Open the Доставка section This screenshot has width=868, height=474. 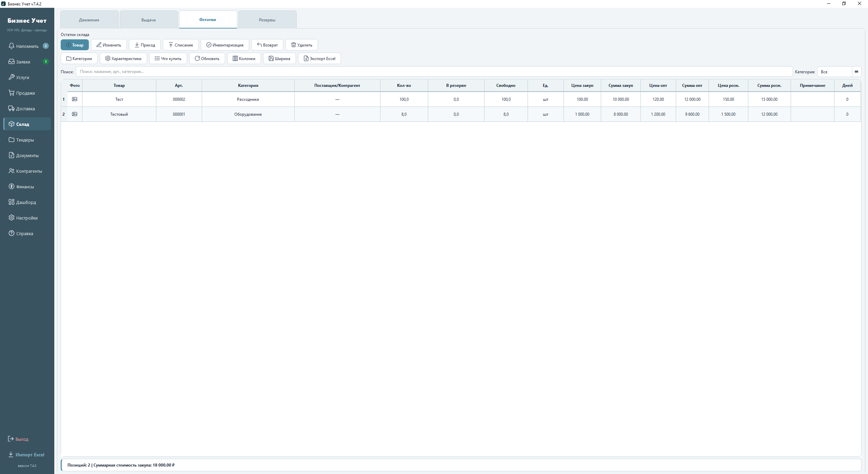(x=27, y=109)
